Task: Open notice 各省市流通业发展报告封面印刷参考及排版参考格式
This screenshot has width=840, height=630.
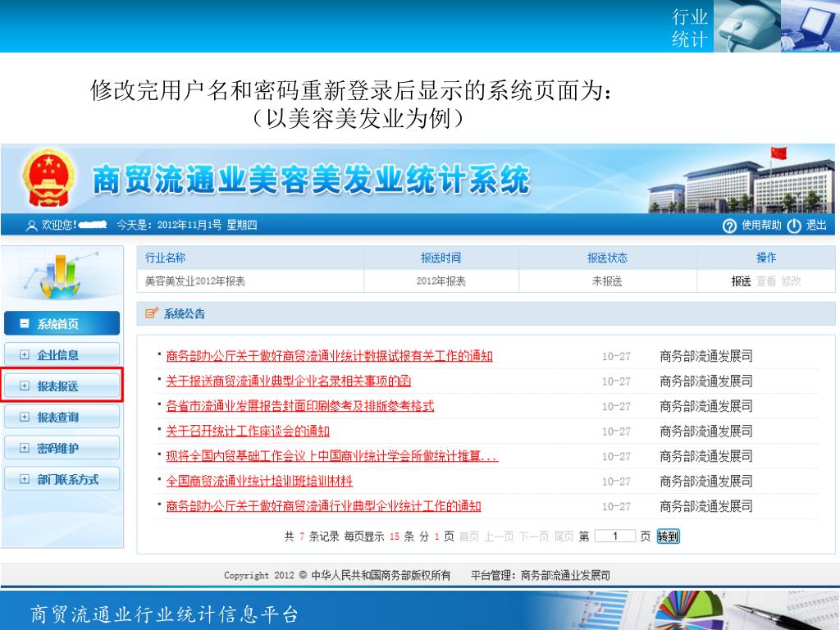Action: pyautogui.click(x=300, y=406)
